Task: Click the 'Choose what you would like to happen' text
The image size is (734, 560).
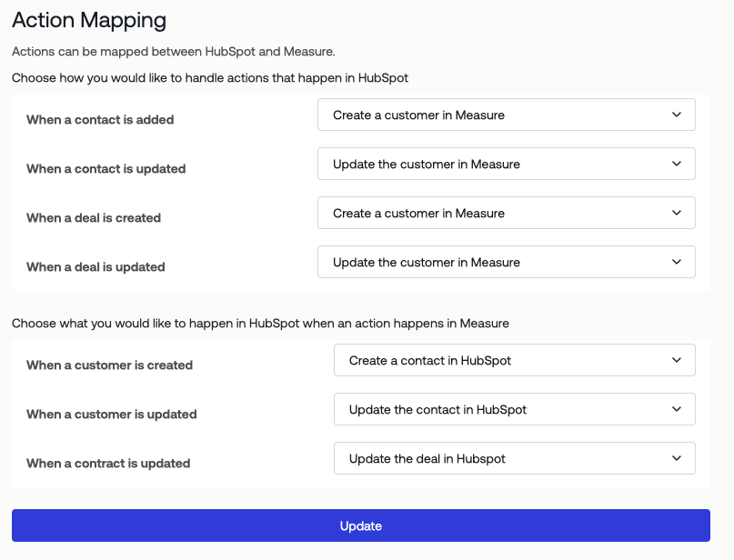Action: pyautogui.click(x=260, y=324)
